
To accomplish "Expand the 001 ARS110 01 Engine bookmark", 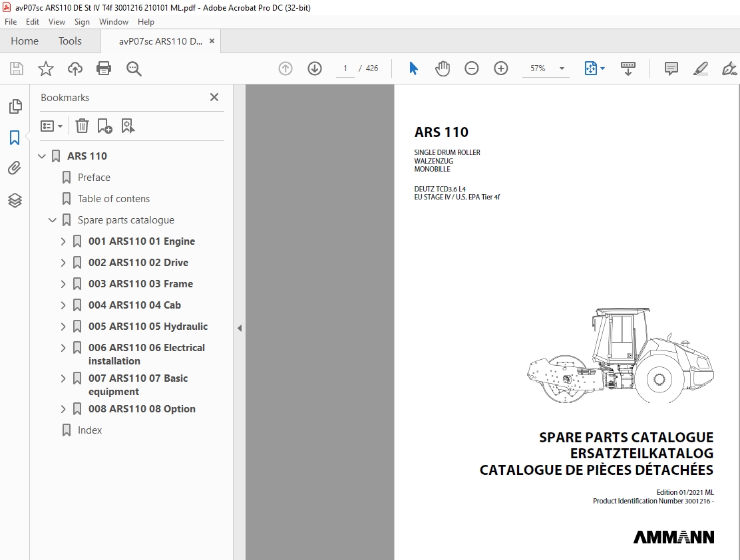I will (x=63, y=241).
